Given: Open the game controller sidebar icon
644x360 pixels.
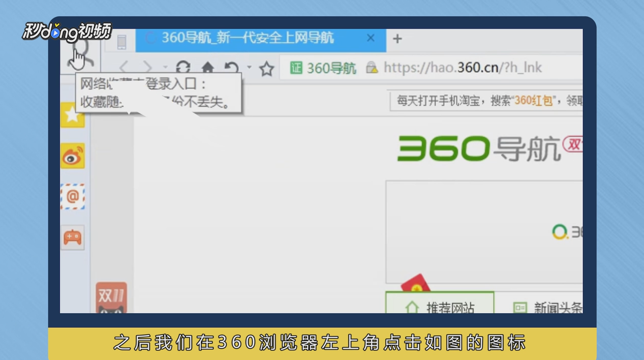Looking at the screenshot, I should coord(72,237).
